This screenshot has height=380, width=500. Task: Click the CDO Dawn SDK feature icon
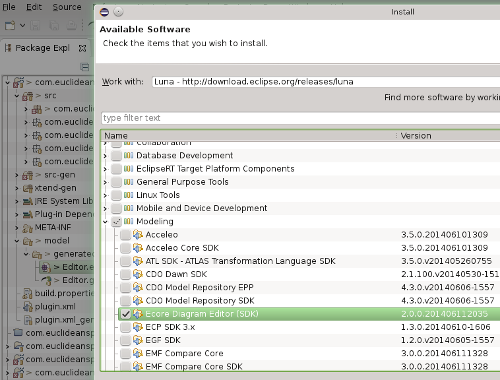coord(138,274)
